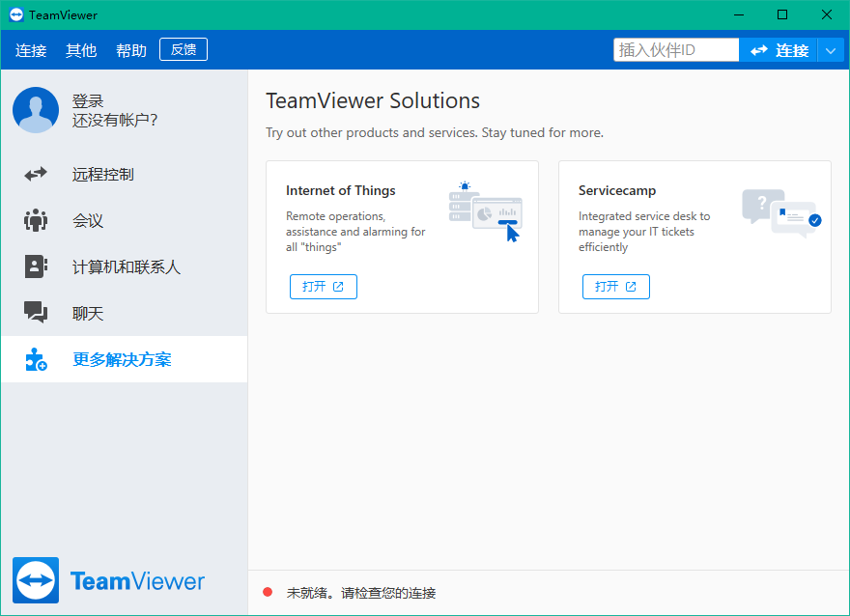Viewport: 850px width, 616px height.
Task: Open the 其他 menu
Action: point(81,50)
